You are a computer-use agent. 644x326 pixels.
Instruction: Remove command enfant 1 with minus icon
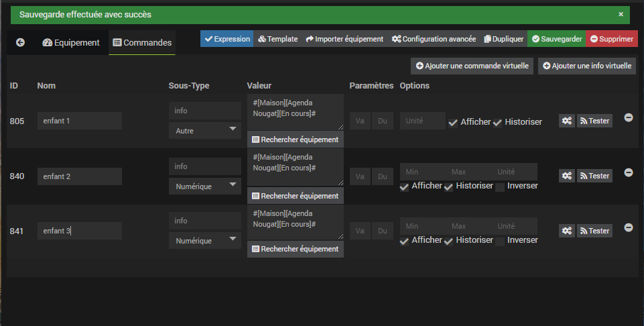click(x=629, y=117)
